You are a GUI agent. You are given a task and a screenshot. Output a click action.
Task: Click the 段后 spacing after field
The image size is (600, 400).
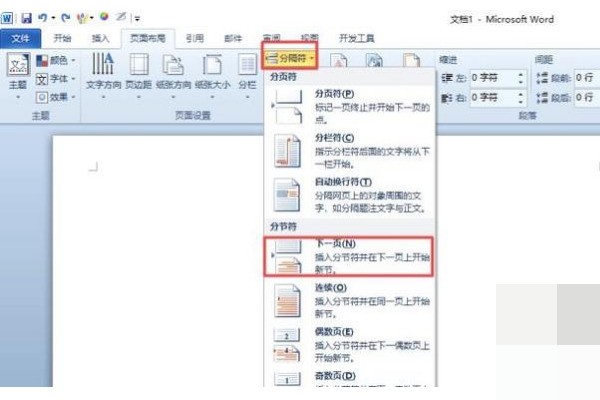pos(587,98)
